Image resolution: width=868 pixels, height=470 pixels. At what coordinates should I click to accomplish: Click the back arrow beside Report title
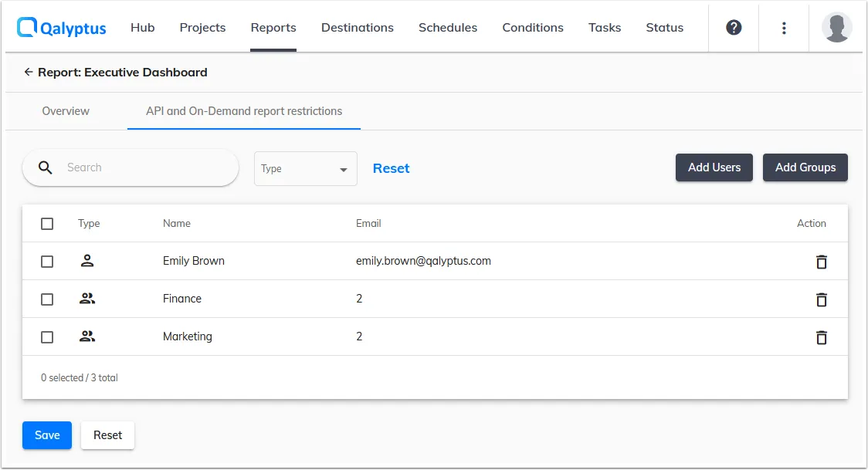pyautogui.click(x=29, y=73)
